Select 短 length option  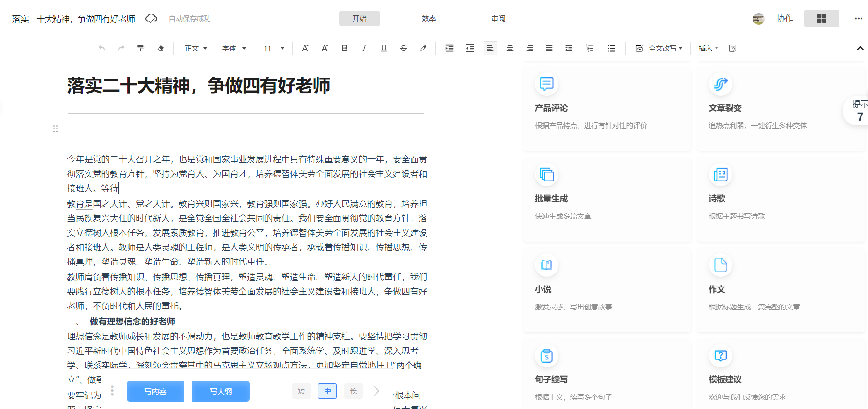[x=302, y=391]
